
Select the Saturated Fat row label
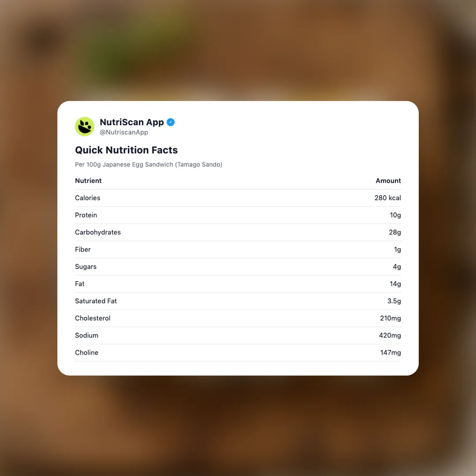pyautogui.click(x=96, y=301)
